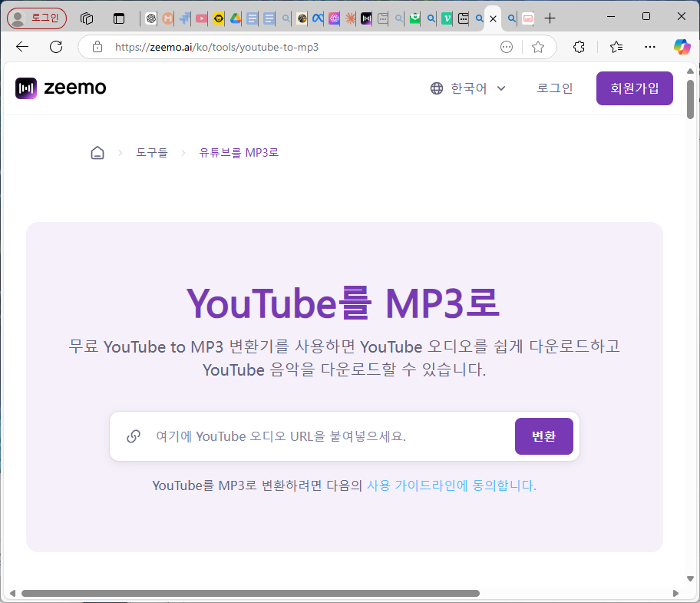Open the favorites list icon
This screenshot has width=700, height=603.
point(616,46)
